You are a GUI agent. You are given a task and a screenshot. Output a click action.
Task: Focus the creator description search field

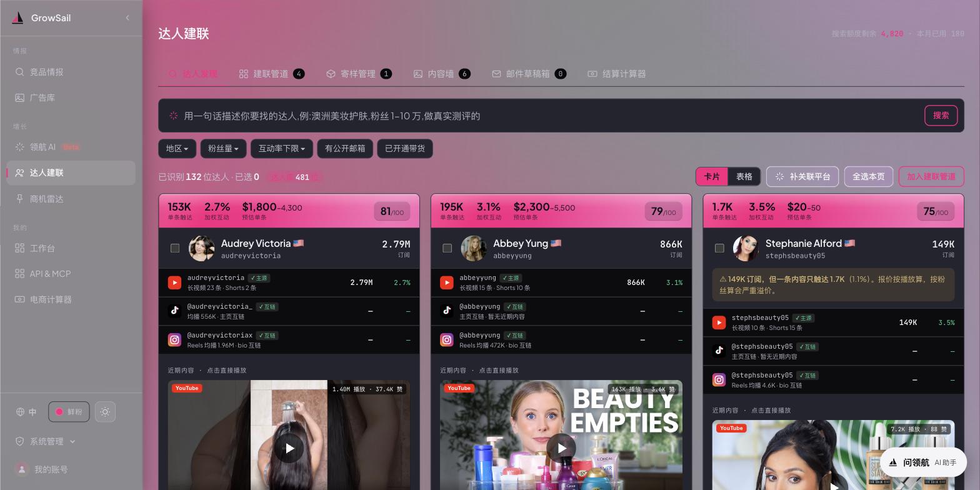550,116
